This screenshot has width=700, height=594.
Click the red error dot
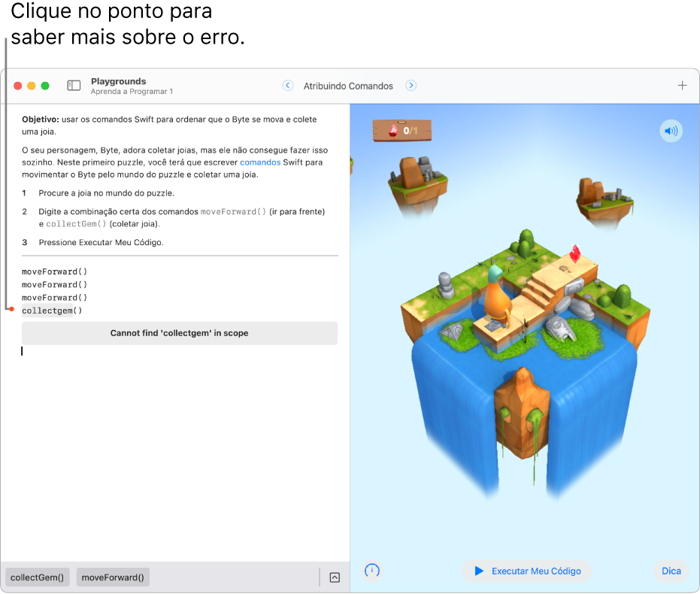11,309
